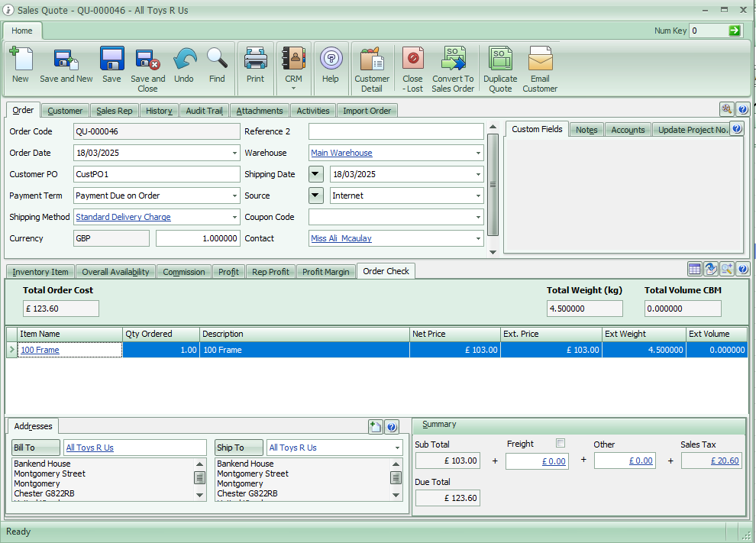Expand the Ship To address dropdown
The image size is (756, 543).
tap(396, 448)
